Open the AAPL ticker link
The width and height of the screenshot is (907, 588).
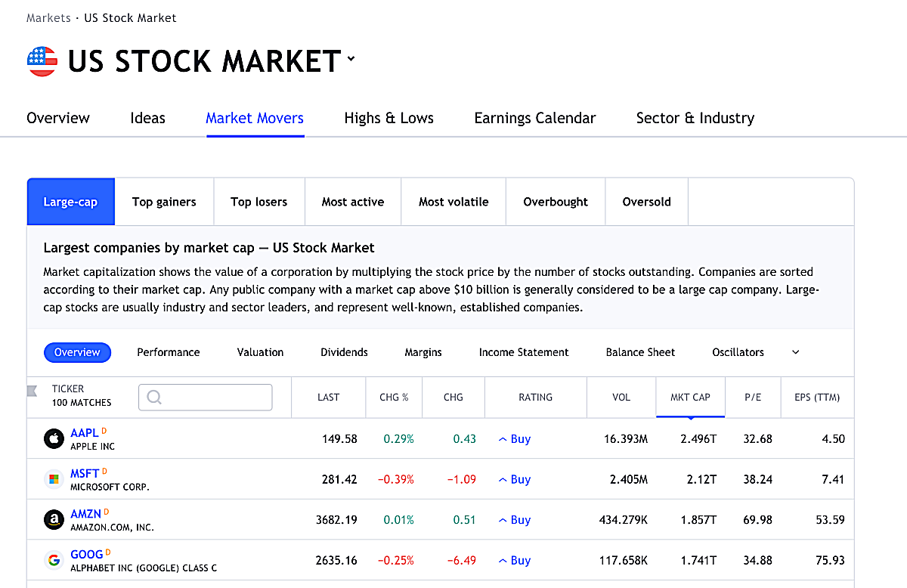click(85, 432)
